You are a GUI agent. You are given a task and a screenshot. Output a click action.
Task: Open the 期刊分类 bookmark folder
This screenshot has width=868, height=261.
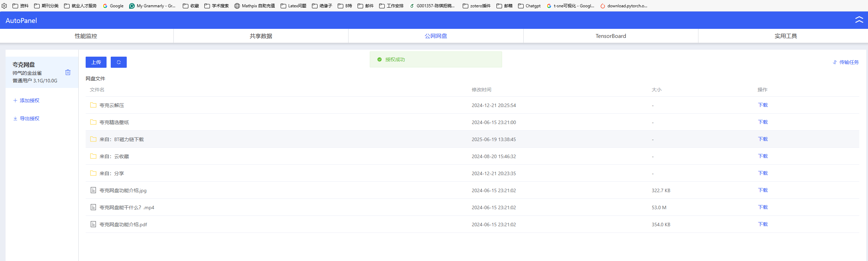[x=46, y=6]
